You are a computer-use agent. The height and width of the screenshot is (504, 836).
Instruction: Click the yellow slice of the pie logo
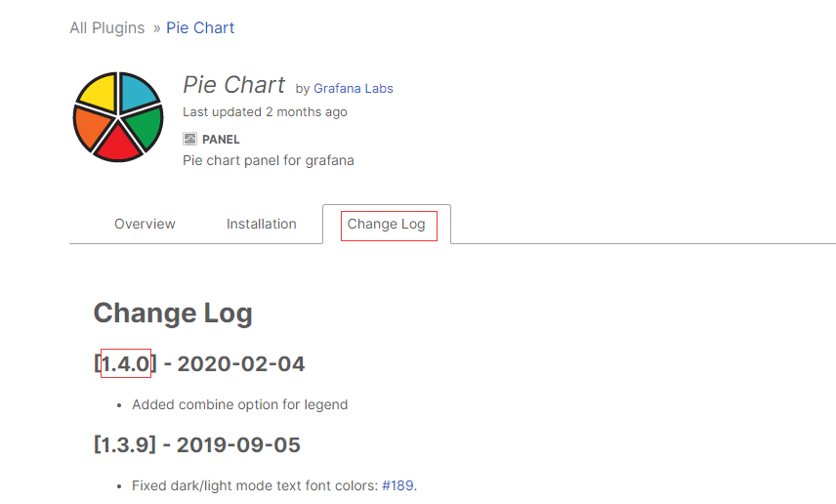[x=98, y=93]
